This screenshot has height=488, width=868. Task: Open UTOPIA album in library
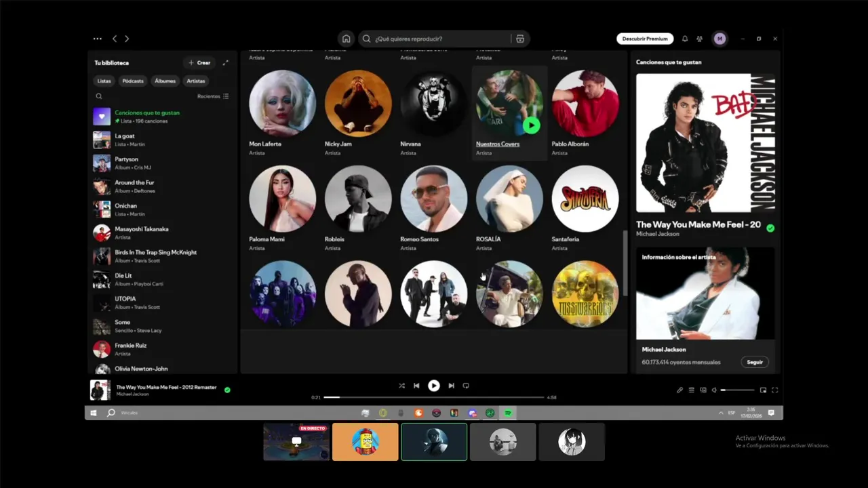point(163,303)
